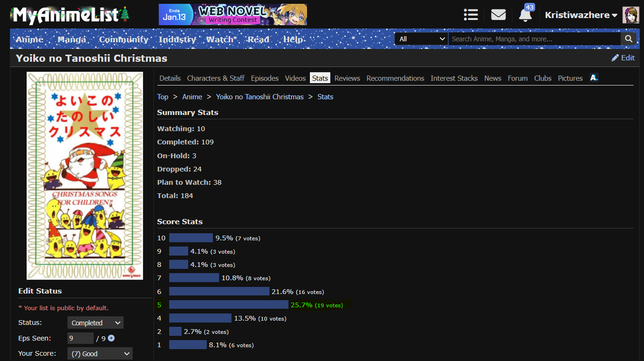Click inside the search anime text field
The image size is (644, 361).
[x=535, y=39]
